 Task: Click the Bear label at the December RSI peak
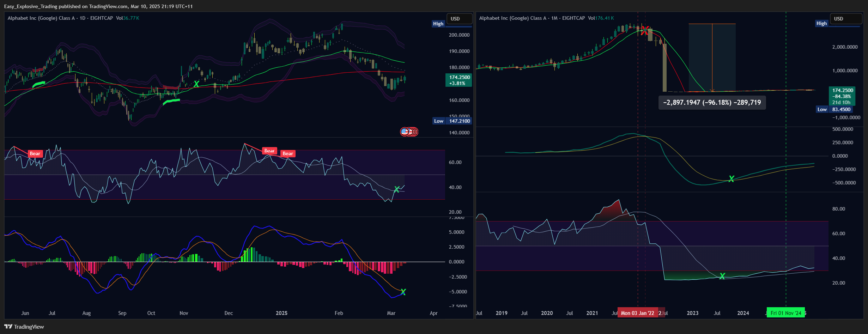tap(269, 151)
